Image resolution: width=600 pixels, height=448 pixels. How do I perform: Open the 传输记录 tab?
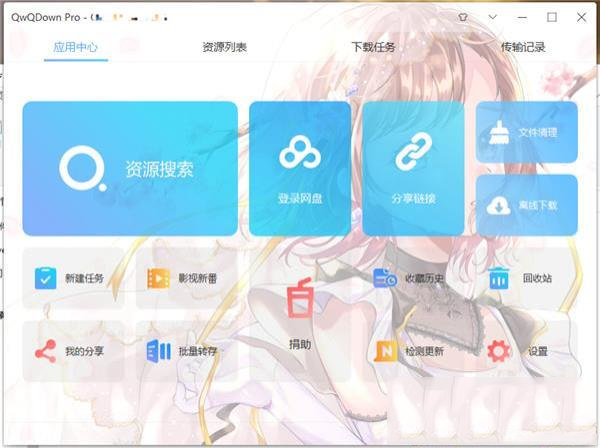(x=523, y=47)
